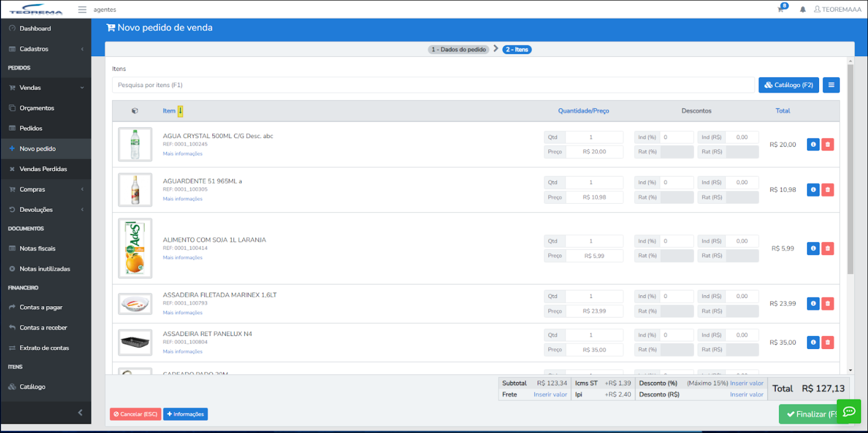
Task: Cancel the order with Cancelar (ESC)
Action: pos(136,414)
